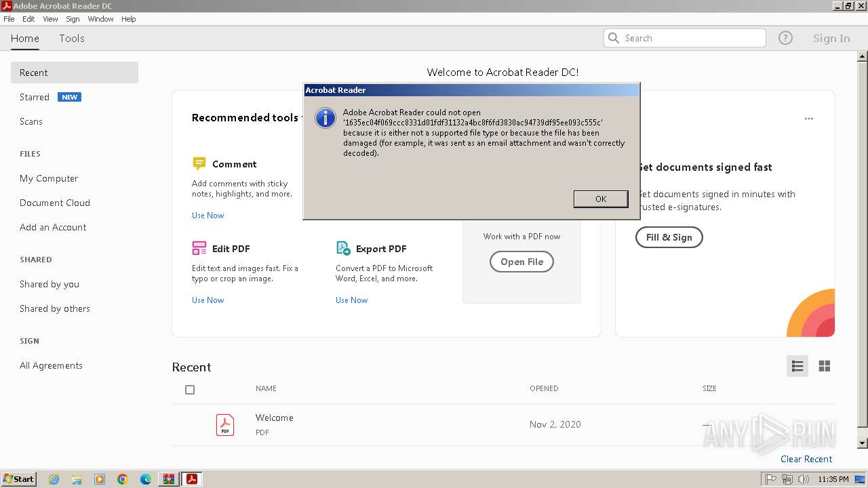Switch to the Home tab
The image size is (868, 488).
click(25, 38)
